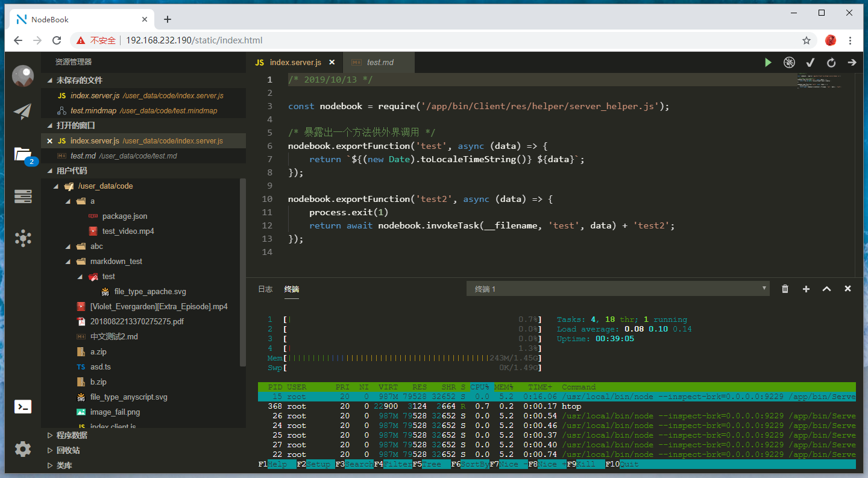The image size is (868, 478).
Task: Expand the abc folder
Action: (68, 247)
